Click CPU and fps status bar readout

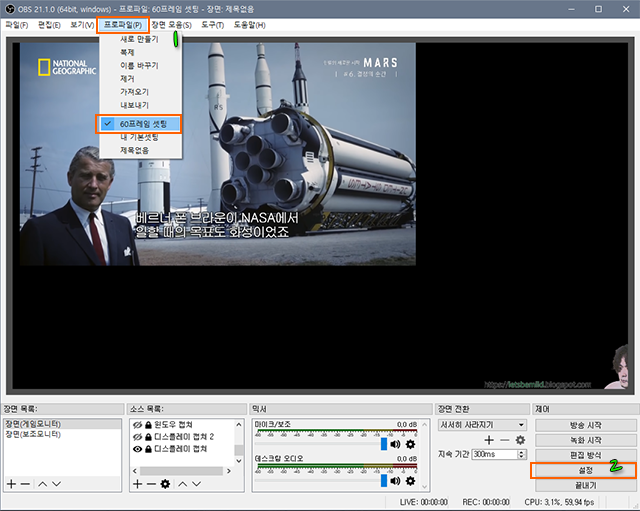point(559,502)
